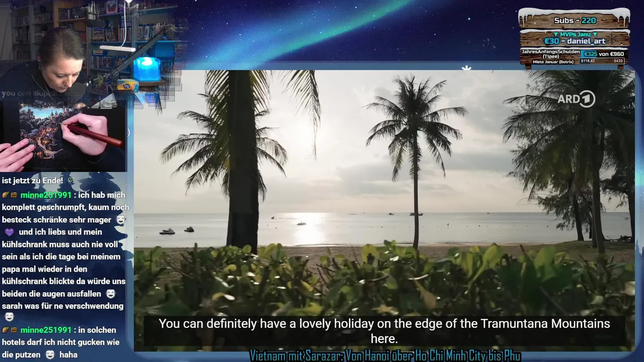Click the purple heart emote in chat
The height and width of the screenshot is (362, 644).
[x=9, y=232]
